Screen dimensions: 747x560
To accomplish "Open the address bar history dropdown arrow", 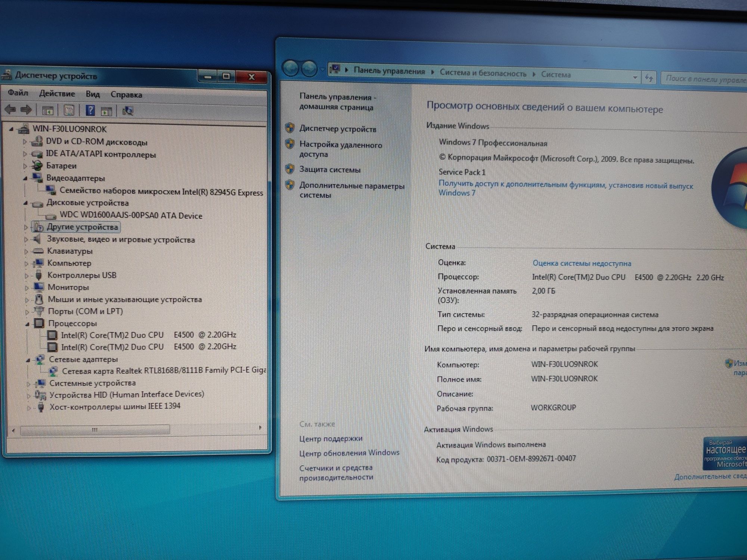I will point(635,77).
